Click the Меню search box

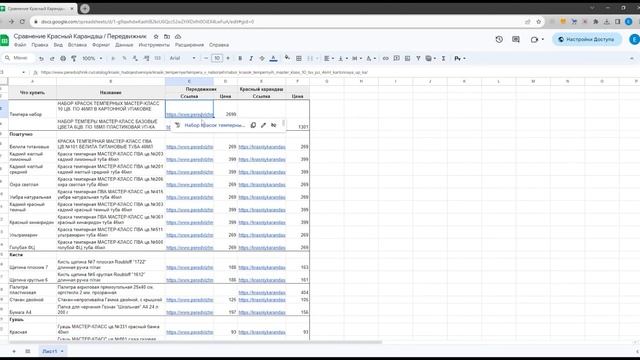pos(19,58)
